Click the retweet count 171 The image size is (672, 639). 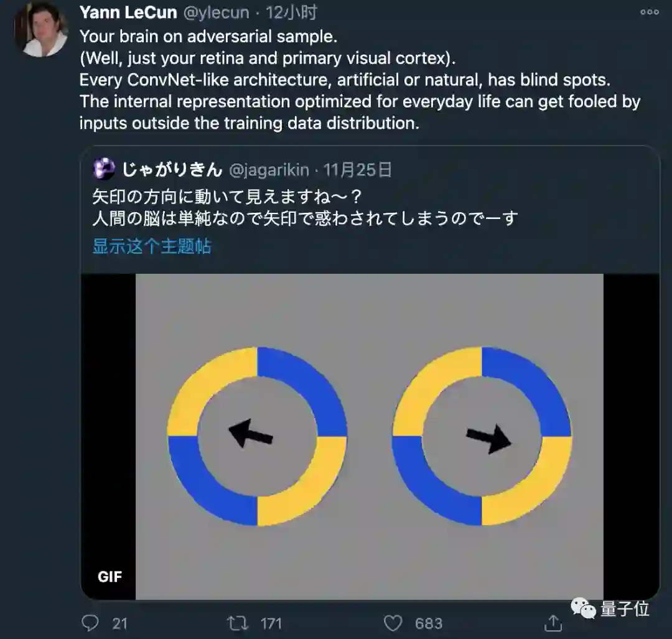(271, 623)
